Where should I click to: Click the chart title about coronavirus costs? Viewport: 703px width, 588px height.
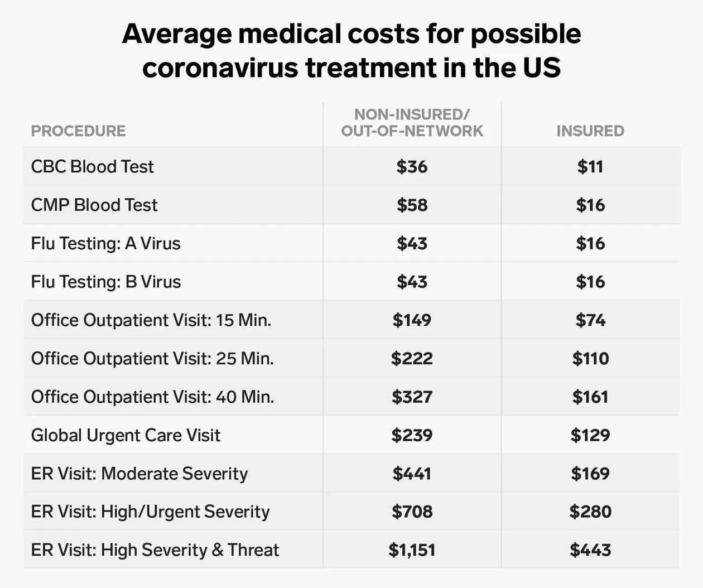coord(351,50)
